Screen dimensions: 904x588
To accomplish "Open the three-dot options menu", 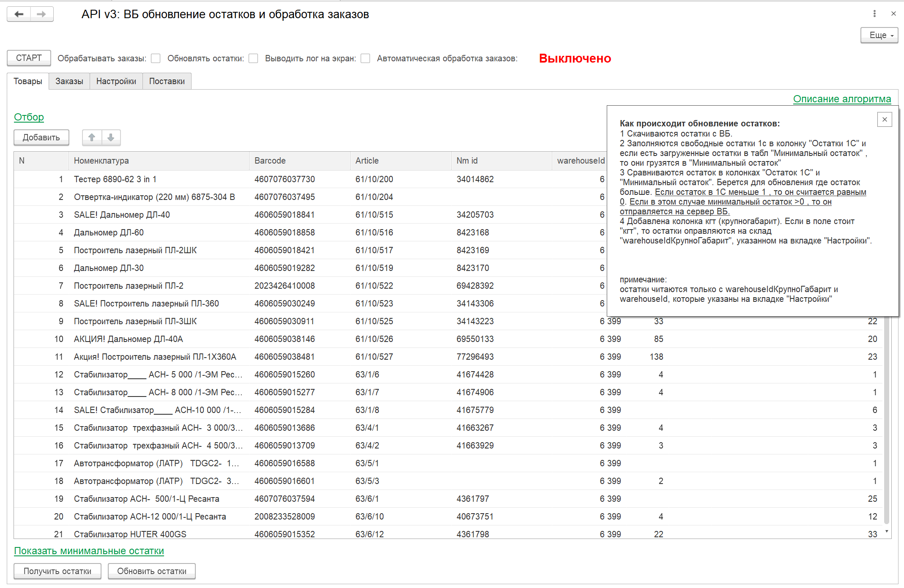I will coord(874,14).
